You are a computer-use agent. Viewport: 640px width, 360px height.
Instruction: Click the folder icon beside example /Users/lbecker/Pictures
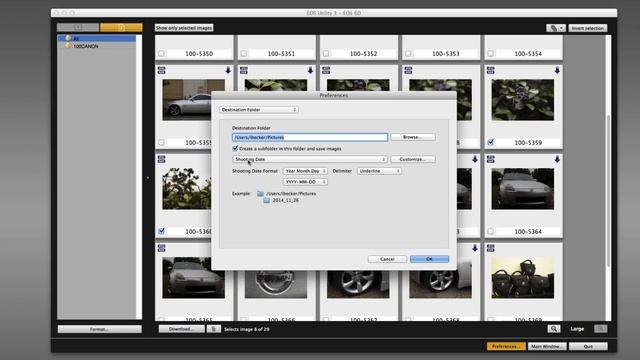point(260,193)
